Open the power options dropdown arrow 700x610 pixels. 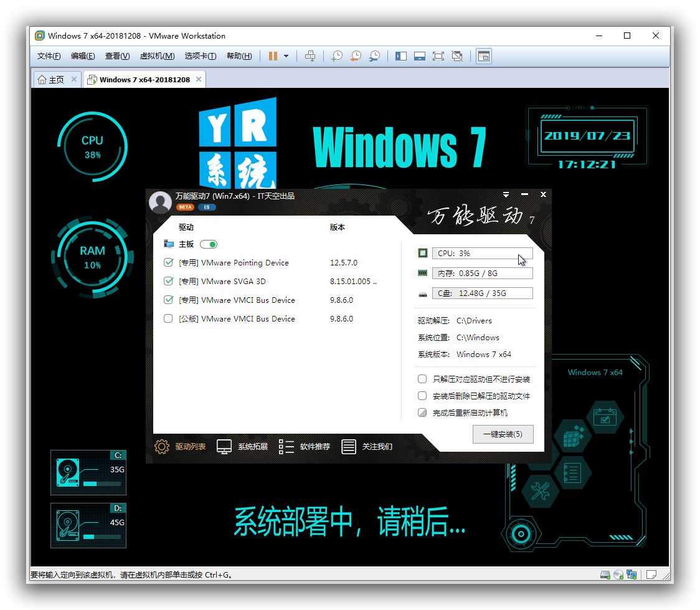coord(286,56)
